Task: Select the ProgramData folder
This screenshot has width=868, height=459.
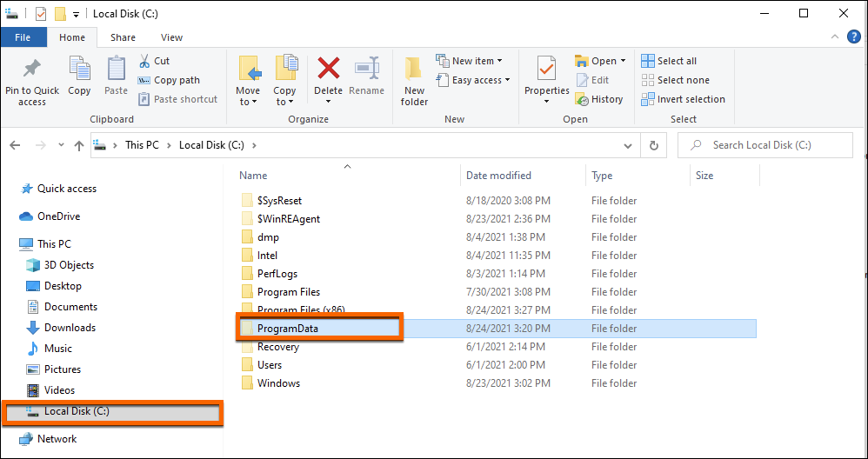Action: pyautogui.click(x=498, y=328)
